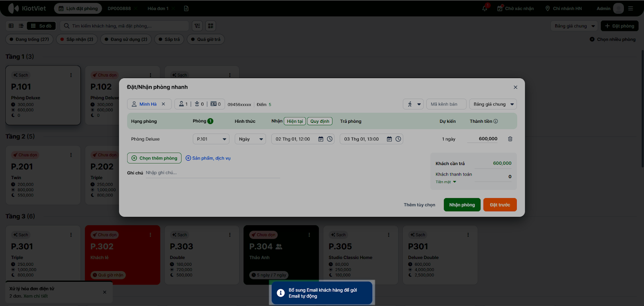Click the customer search box
Image resolution: width=644 pixels, height=306 pixels.
click(x=124, y=26)
